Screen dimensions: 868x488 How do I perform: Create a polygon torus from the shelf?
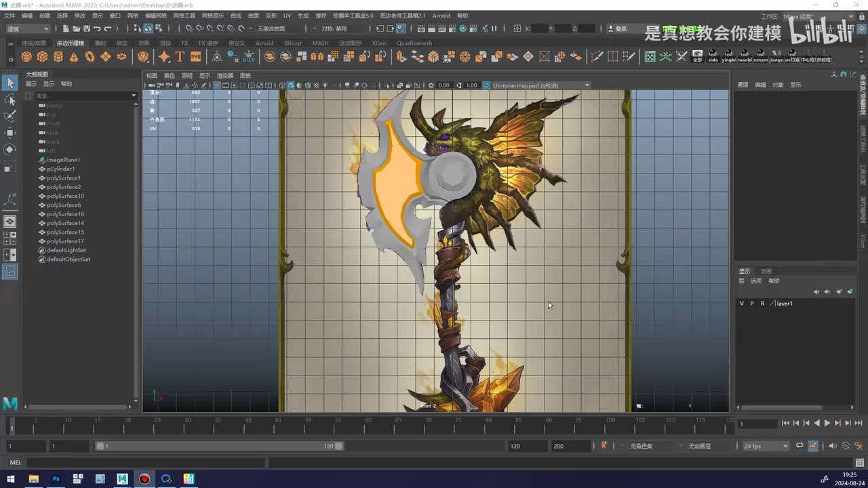90,57
